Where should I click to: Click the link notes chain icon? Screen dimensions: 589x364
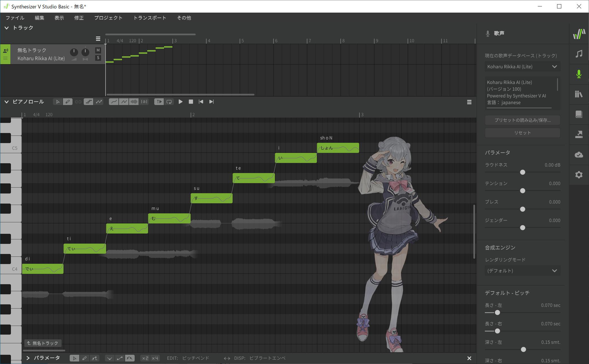tap(78, 102)
